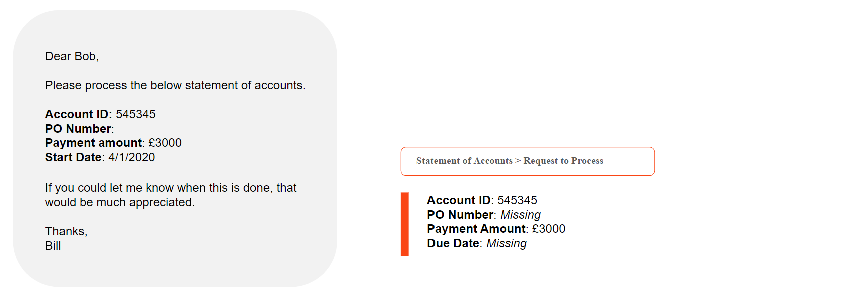Click the orange vertical bar beside extracted fields
Viewport: 868px width, 295px height.
(x=405, y=224)
